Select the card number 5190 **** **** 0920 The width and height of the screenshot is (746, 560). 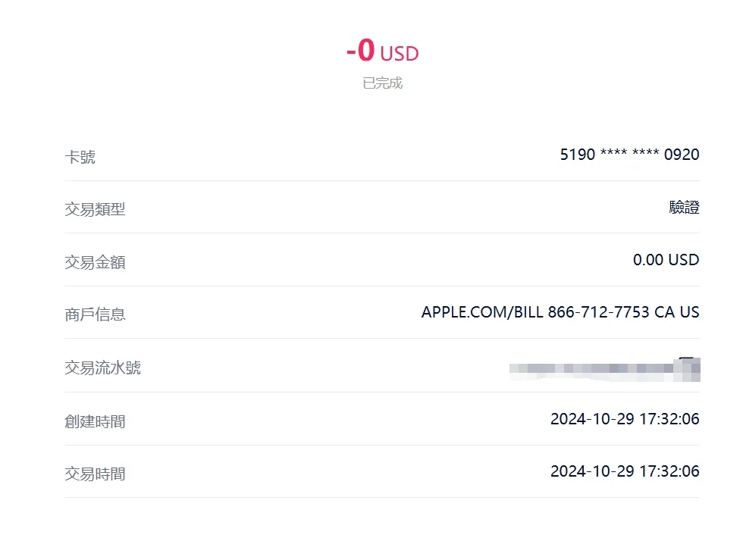tap(629, 155)
